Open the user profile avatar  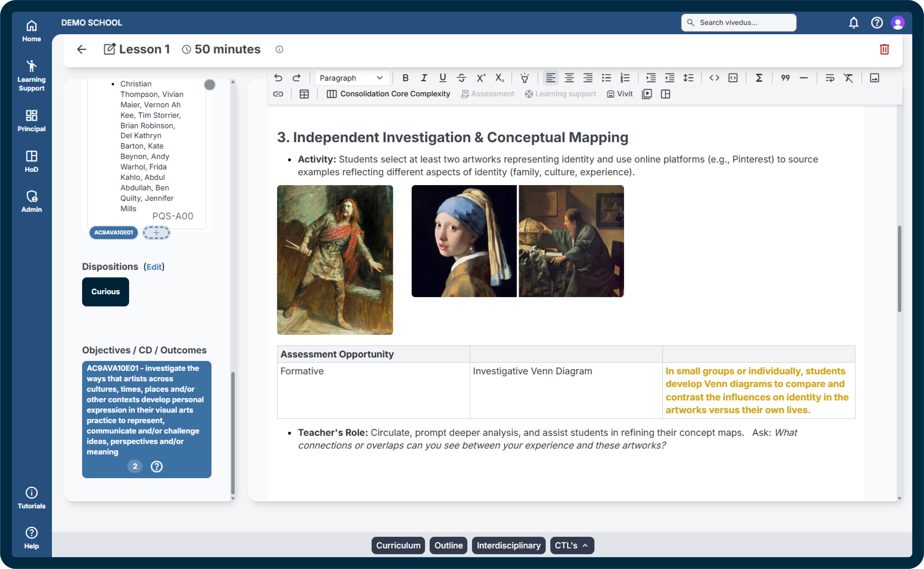[x=898, y=23]
